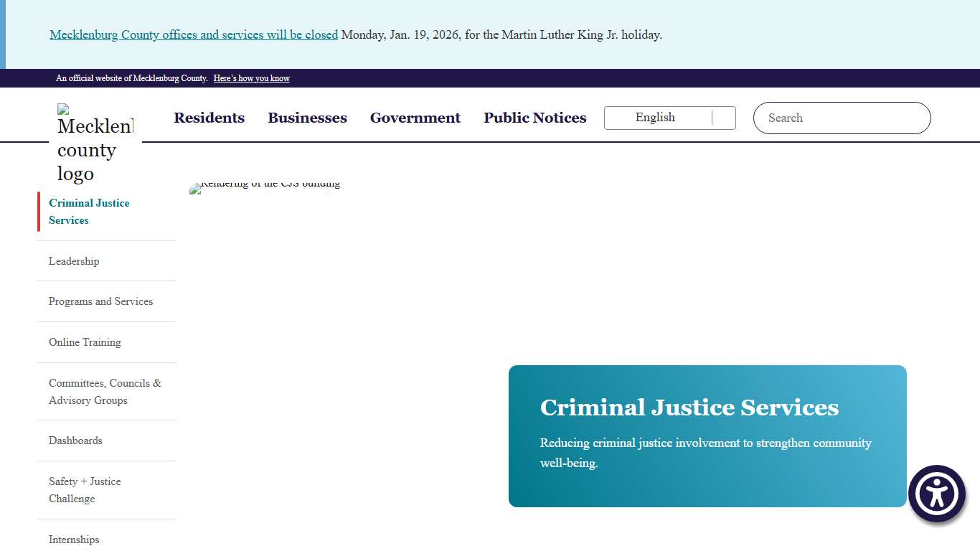Open the Here's how you know link

coord(251,78)
